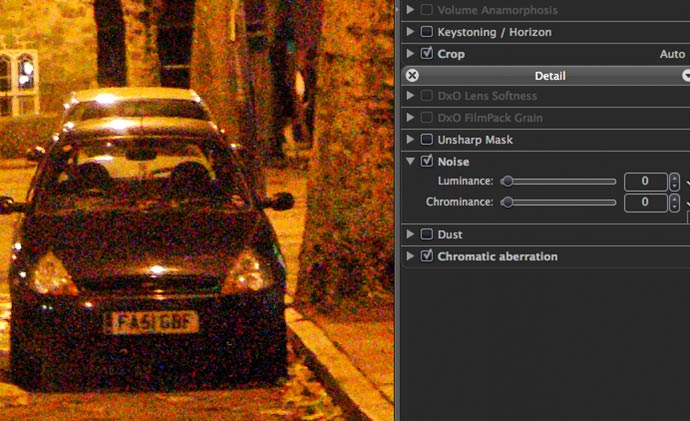Expand the Dust section
Screen dimensions: 690x421
(x=410, y=234)
